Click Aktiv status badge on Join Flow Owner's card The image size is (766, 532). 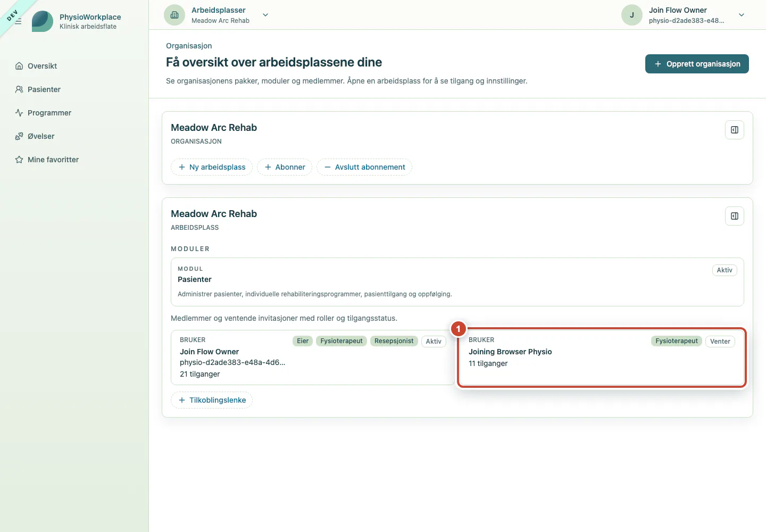(434, 342)
